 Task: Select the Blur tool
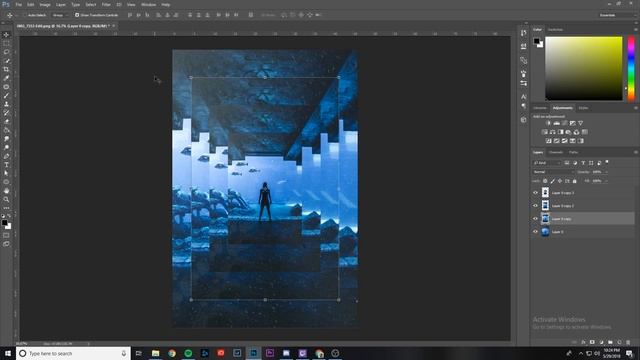pyautogui.click(x=6, y=139)
